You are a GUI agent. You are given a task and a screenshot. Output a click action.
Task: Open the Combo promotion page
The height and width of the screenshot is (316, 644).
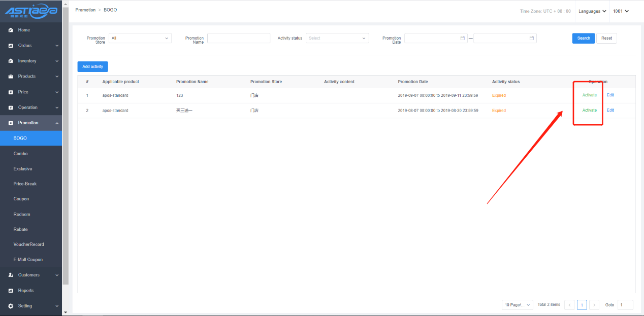coord(21,154)
